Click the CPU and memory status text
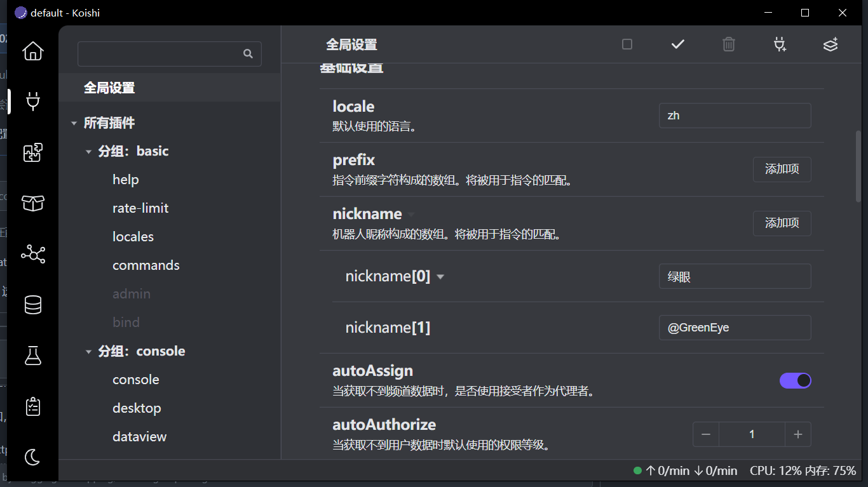Image resolution: width=868 pixels, height=487 pixels. coord(803,470)
